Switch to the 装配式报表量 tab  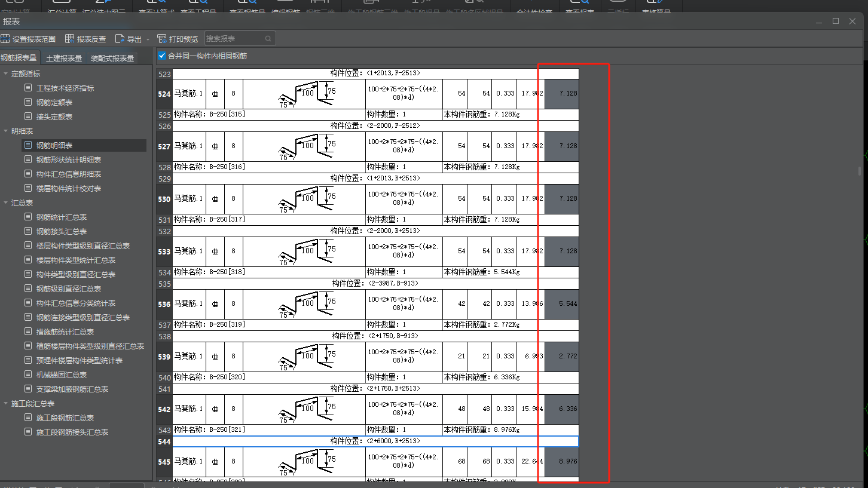(112, 58)
